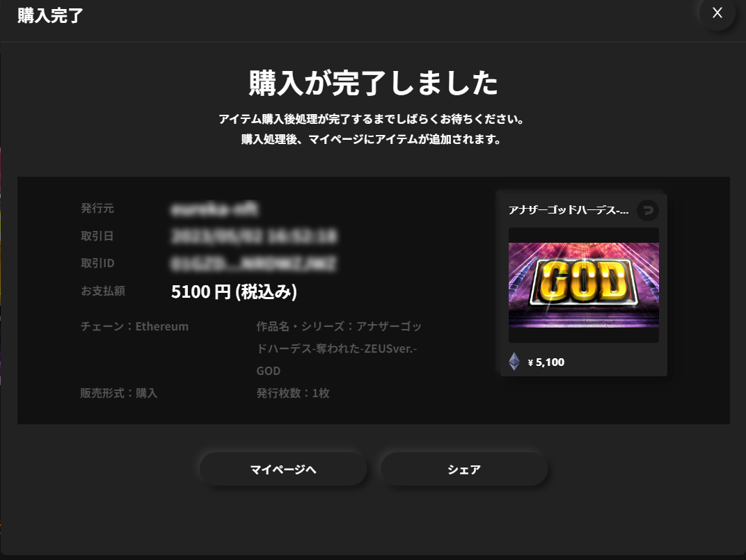
Task: Close the 購入完了 dialog with the X
Action: click(x=717, y=13)
